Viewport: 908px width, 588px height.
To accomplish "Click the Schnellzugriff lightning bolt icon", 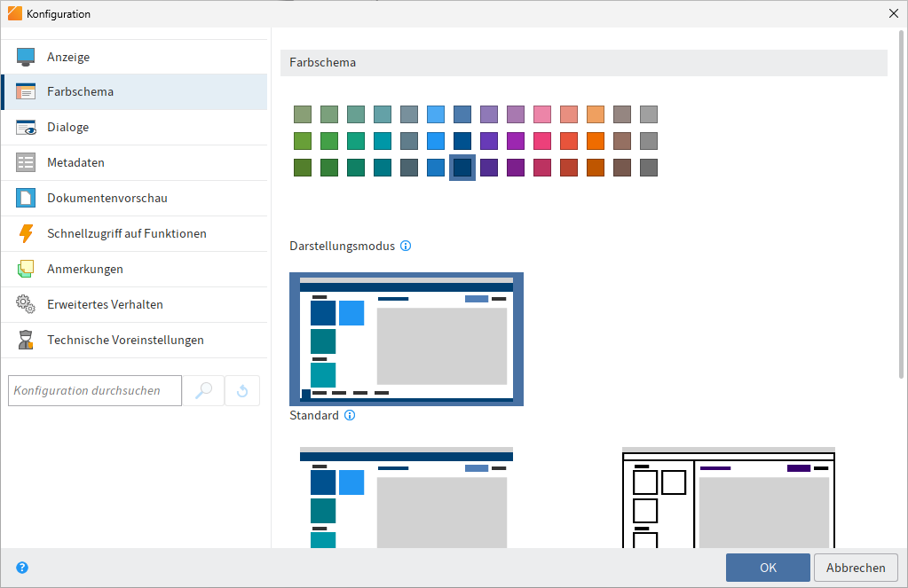I will pyautogui.click(x=26, y=234).
